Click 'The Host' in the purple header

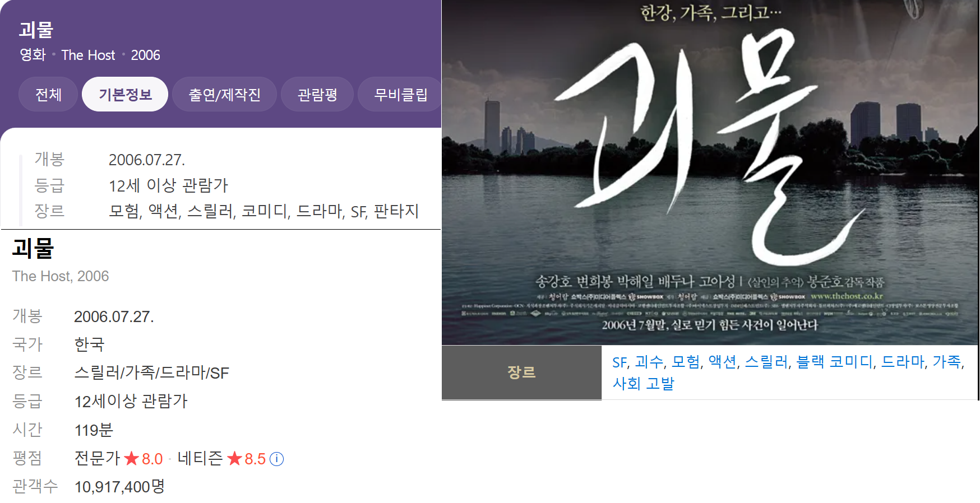click(88, 55)
